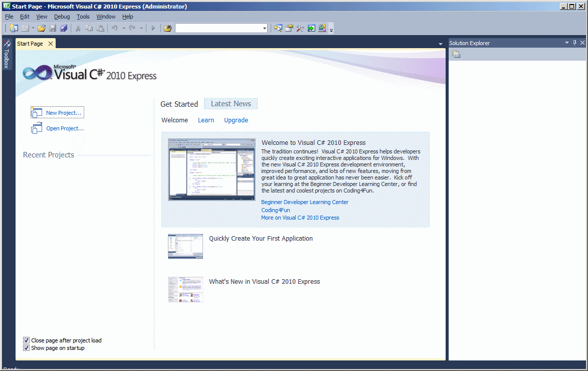Switch to the Latest News tab
The image size is (588, 371).
pyautogui.click(x=231, y=104)
